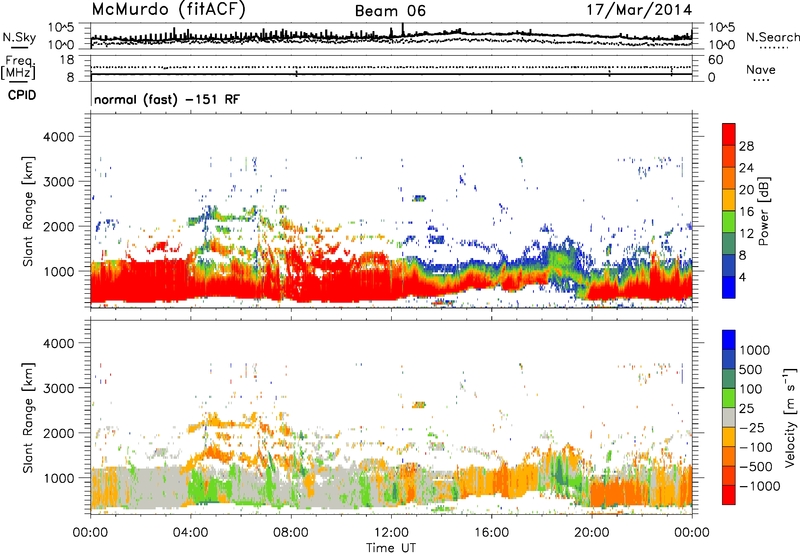Click the 1000 velocity colorbar label
This screenshot has height=554, width=800.
[x=754, y=350]
